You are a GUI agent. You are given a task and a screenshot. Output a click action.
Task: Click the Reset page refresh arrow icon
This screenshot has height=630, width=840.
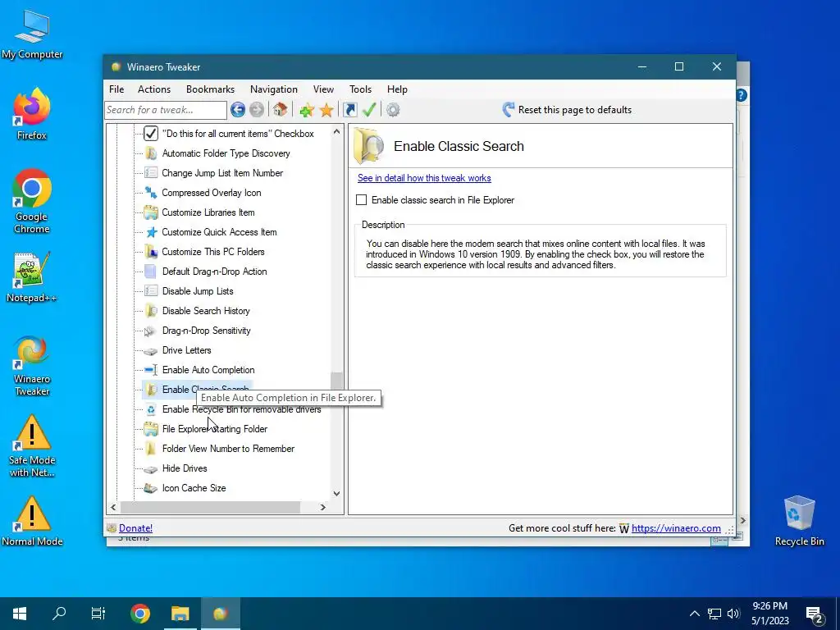click(508, 110)
